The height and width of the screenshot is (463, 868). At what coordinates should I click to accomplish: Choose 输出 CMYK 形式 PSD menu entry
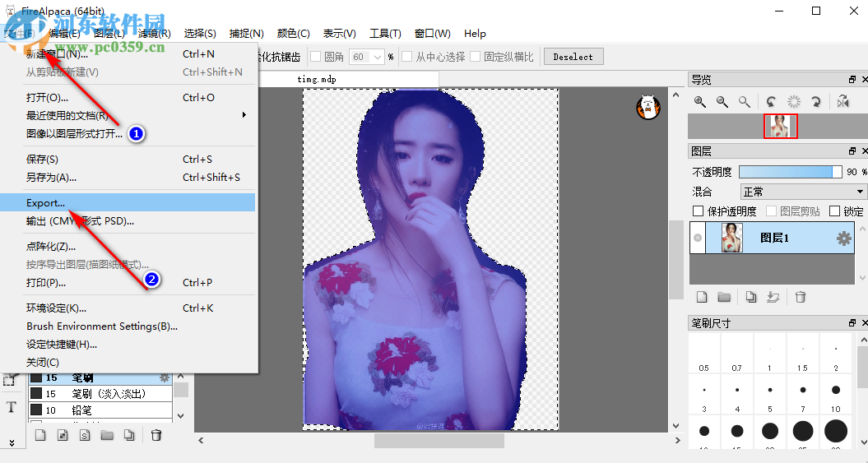coord(128,221)
